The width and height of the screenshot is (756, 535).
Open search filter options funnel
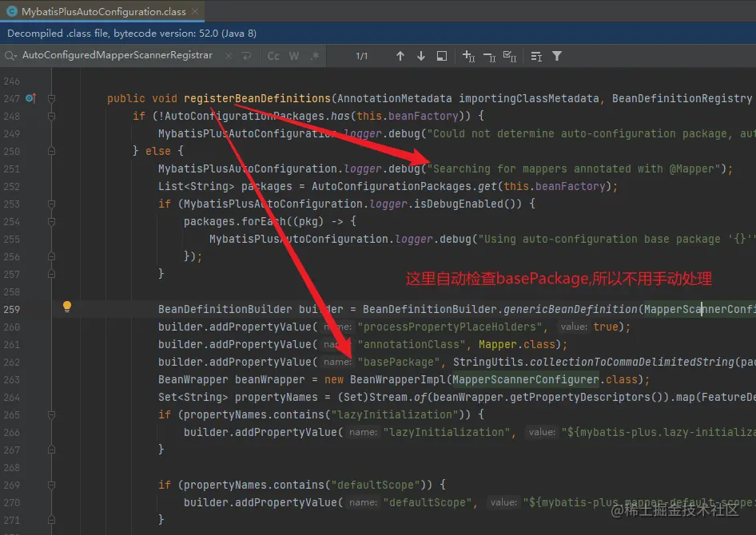tap(557, 56)
